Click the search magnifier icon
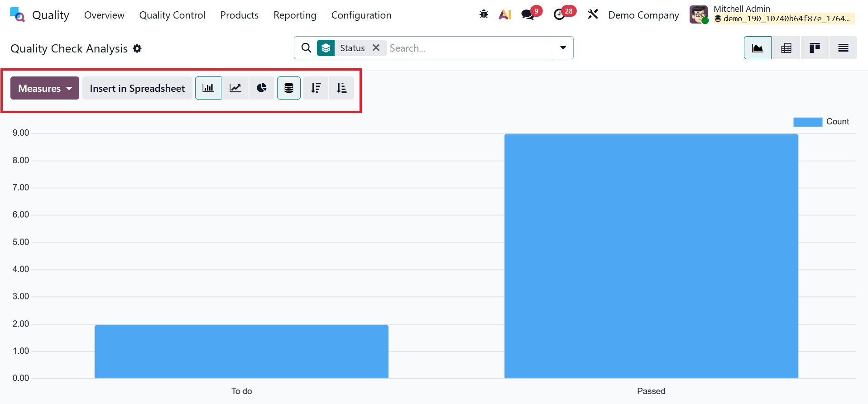The image size is (868, 404). [x=307, y=48]
